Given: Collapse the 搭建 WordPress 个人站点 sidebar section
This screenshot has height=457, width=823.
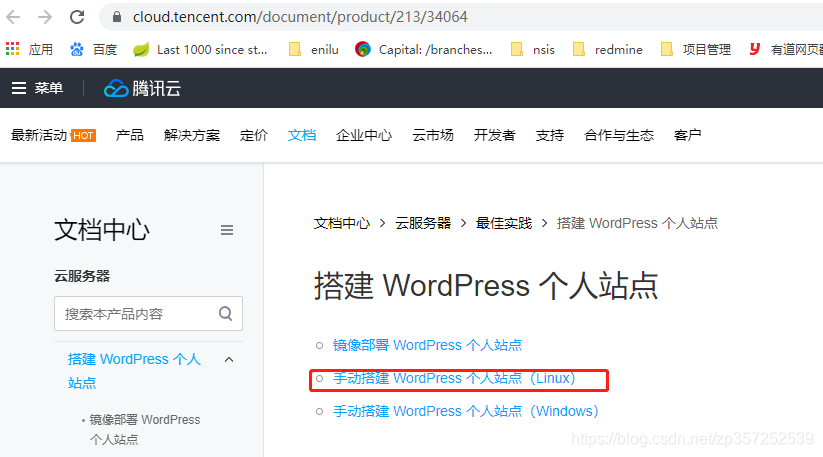Looking at the screenshot, I should tap(229, 360).
